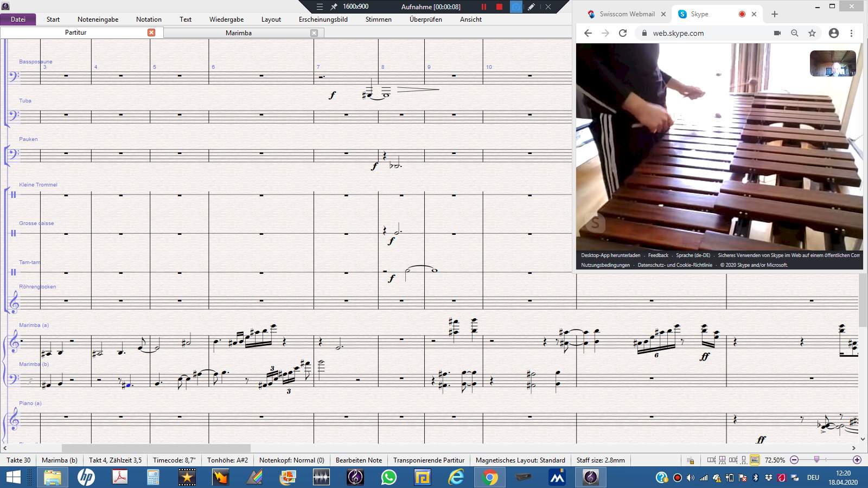Switch to the Marimba part tab
Image resolution: width=868 pixels, height=488 pixels.
[x=239, y=33]
